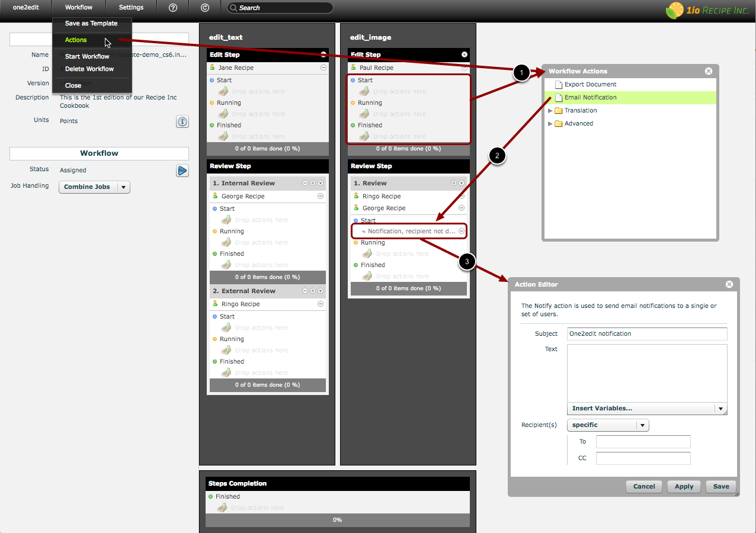Click plus icon on edit_image 1. Review

pos(454,184)
